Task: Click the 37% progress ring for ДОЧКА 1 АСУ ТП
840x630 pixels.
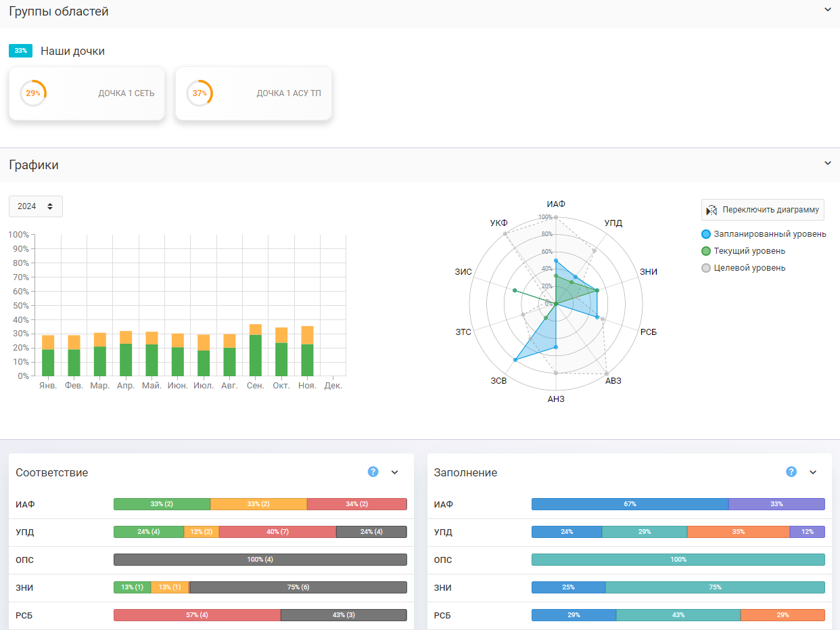Action: click(200, 93)
